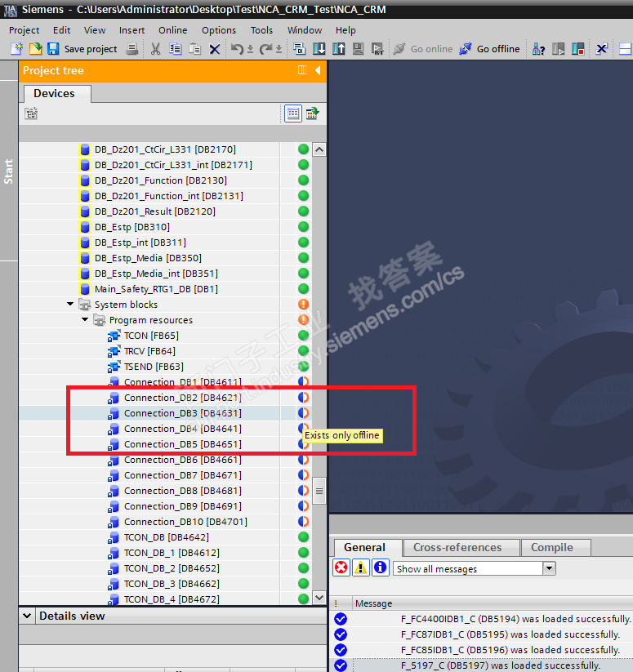Click the Open project toolbar icon

[35, 49]
